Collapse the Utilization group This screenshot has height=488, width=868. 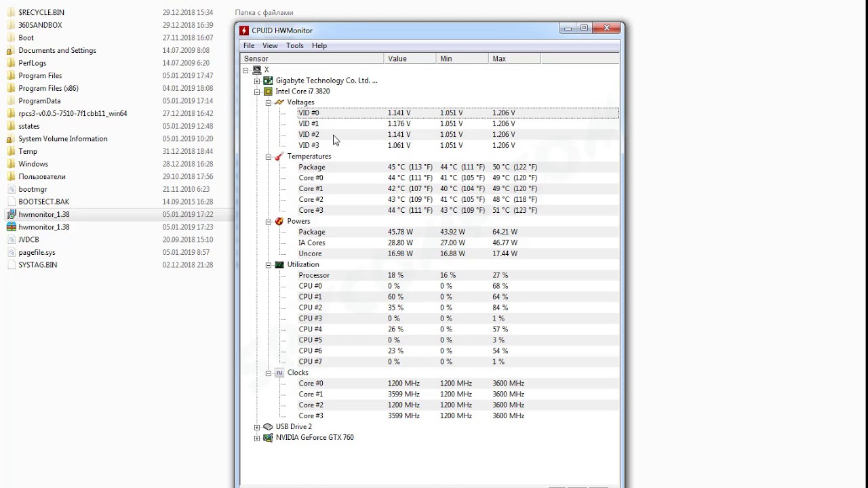269,265
